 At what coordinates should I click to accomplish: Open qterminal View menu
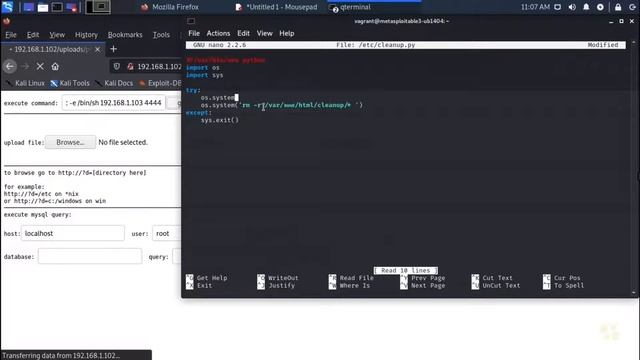tap(264, 33)
